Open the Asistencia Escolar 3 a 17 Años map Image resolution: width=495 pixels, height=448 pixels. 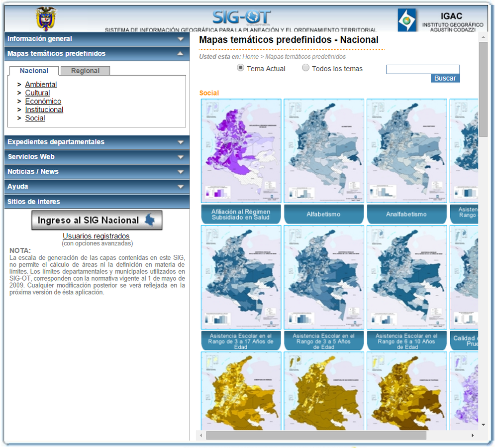(x=241, y=277)
